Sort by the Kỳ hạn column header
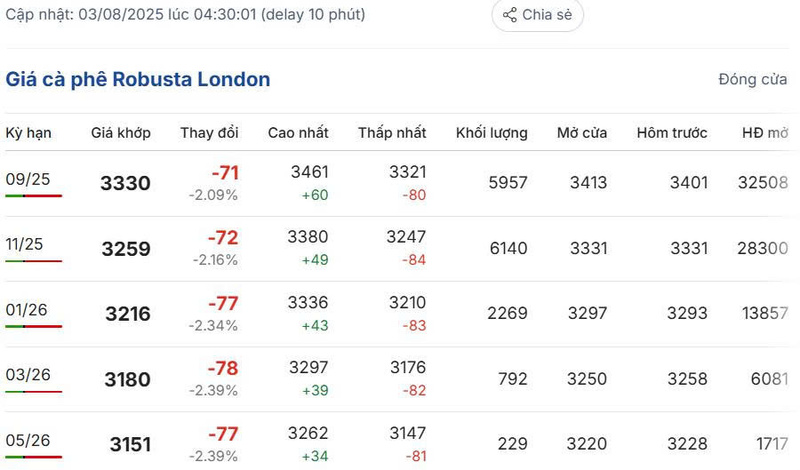 click(28, 133)
